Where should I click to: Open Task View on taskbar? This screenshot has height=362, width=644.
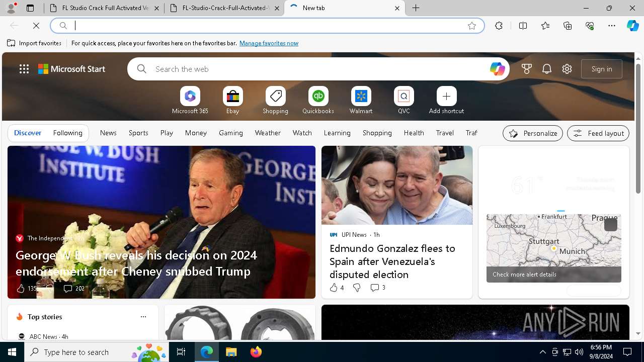181,352
